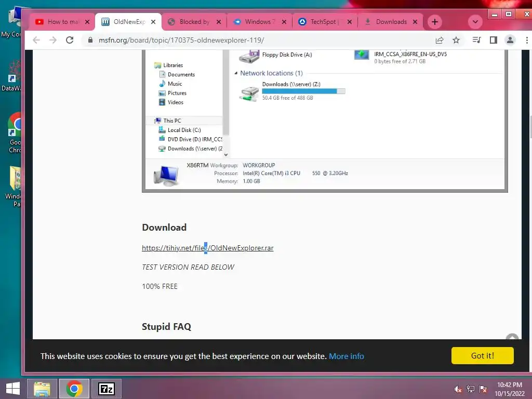Open a new tab
The width and height of the screenshot is (532, 399).
tap(435, 22)
